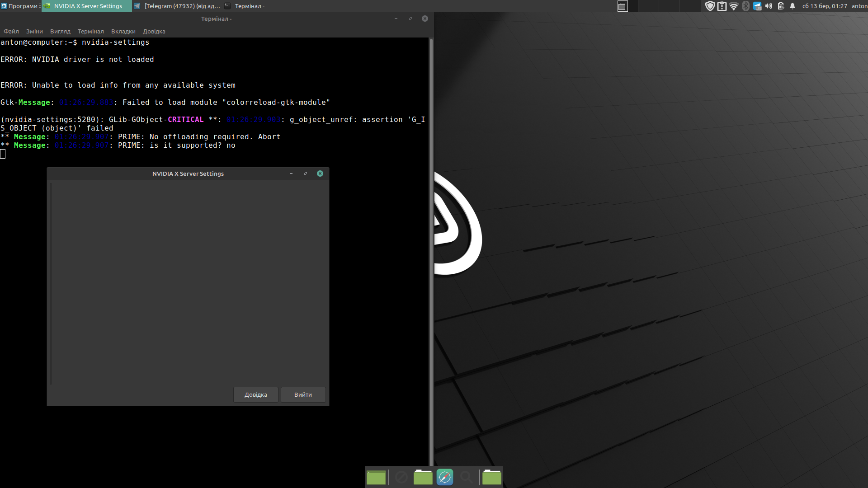Open the Програми applications menu

(x=20, y=6)
